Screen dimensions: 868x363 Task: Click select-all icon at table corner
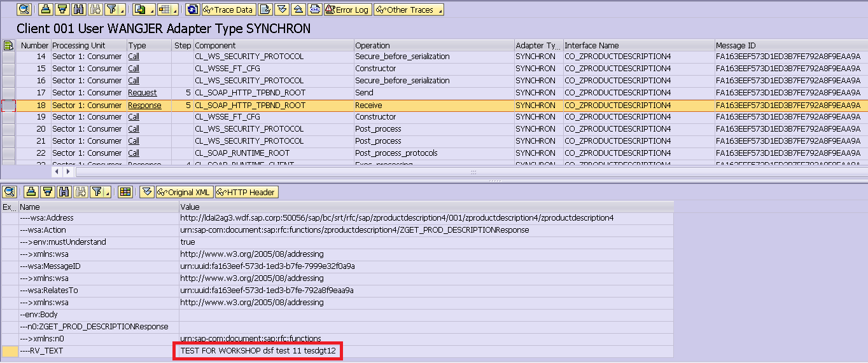click(x=8, y=45)
